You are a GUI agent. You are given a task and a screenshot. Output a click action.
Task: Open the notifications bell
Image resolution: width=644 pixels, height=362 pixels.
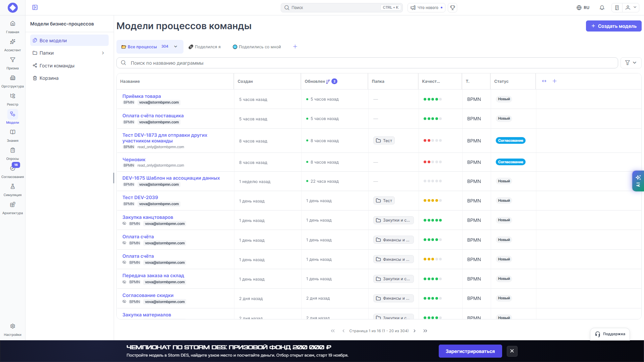tap(602, 8)
